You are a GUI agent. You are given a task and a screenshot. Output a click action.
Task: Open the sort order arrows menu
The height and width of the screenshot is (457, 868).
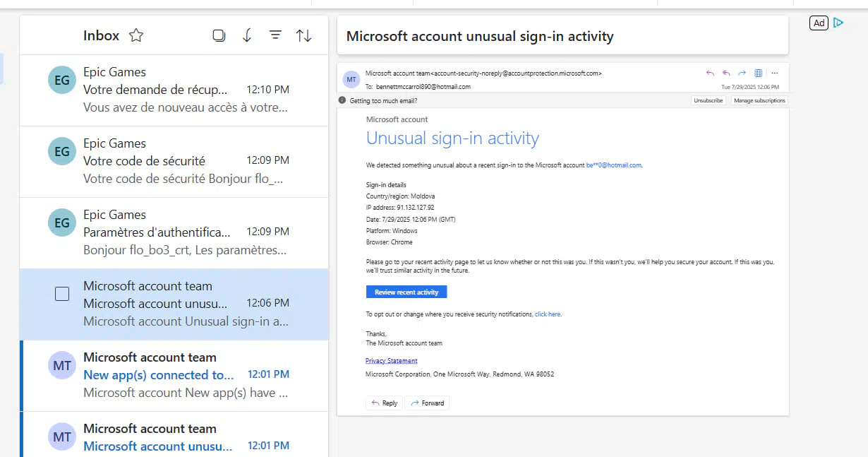304,35
